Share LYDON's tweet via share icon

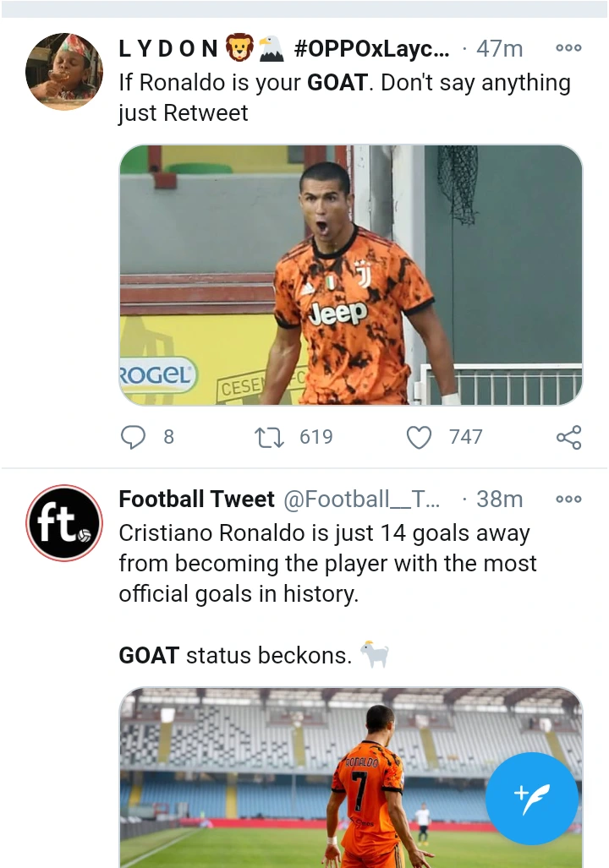(568, 436)
